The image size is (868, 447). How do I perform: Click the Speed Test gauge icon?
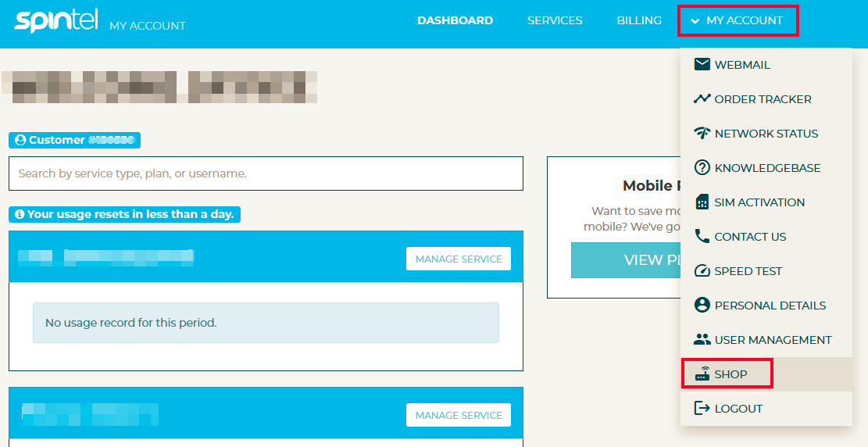[702, 270]
